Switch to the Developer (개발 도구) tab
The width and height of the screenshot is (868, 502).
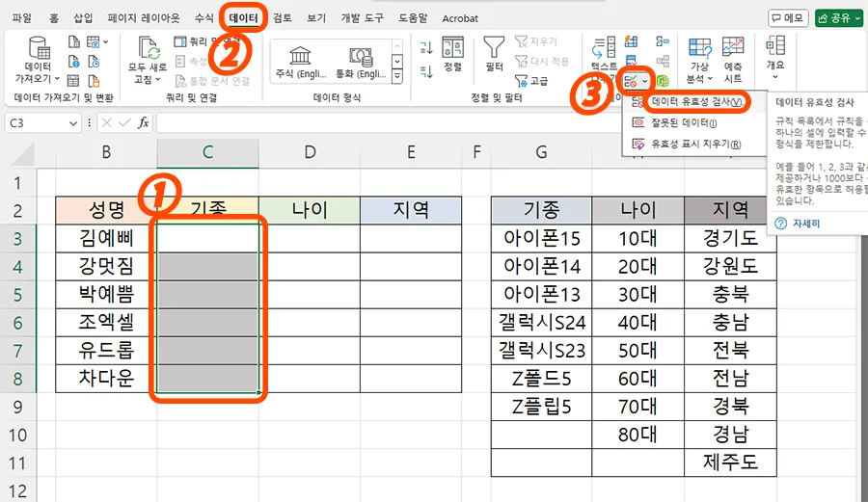click(362, 18)
